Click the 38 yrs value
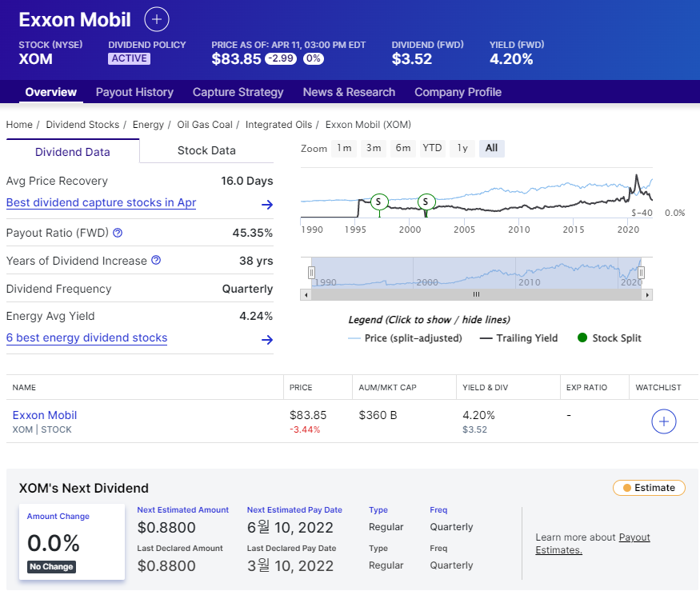This screenshot has width=700, height=595. point(256,261)
